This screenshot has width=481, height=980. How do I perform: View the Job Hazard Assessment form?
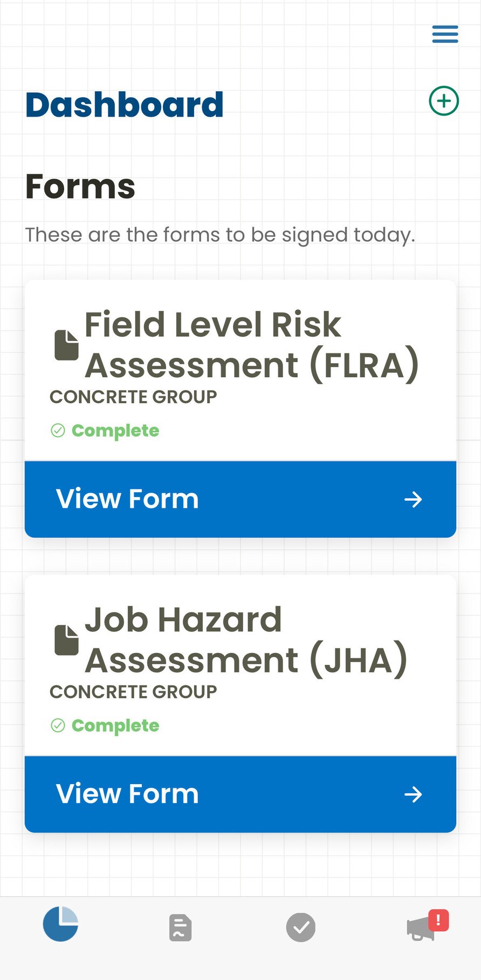point(127,794)
